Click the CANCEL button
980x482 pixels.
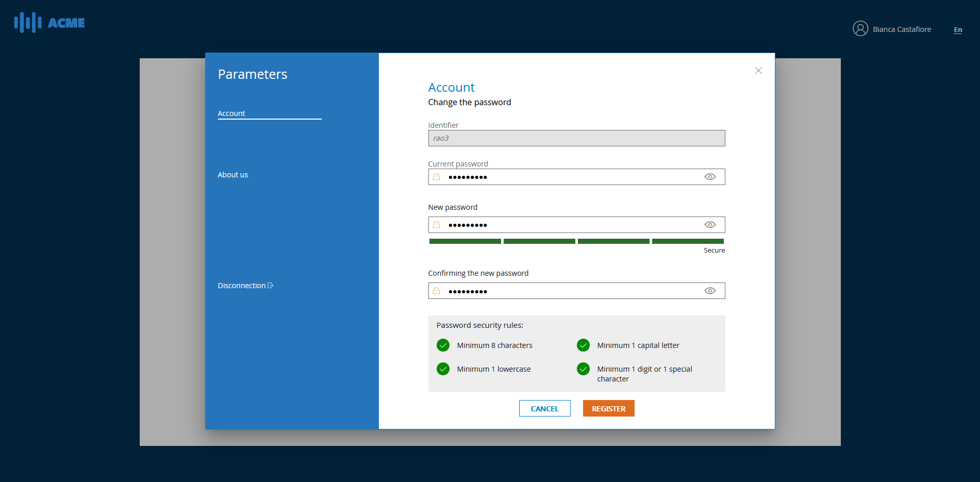[544, 408]
